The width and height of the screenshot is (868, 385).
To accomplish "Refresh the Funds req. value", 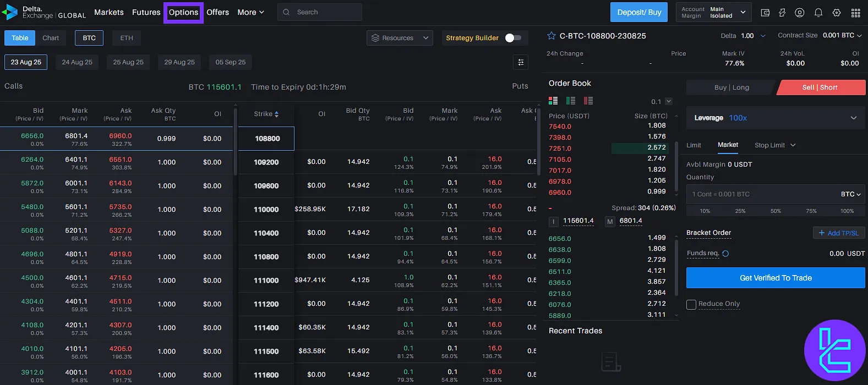I will pos(725,254).
